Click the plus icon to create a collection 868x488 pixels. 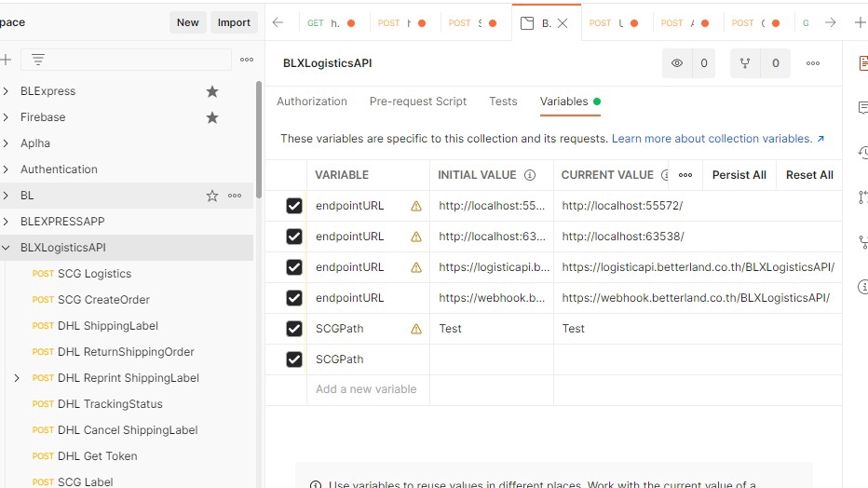(x=6, y=60)
